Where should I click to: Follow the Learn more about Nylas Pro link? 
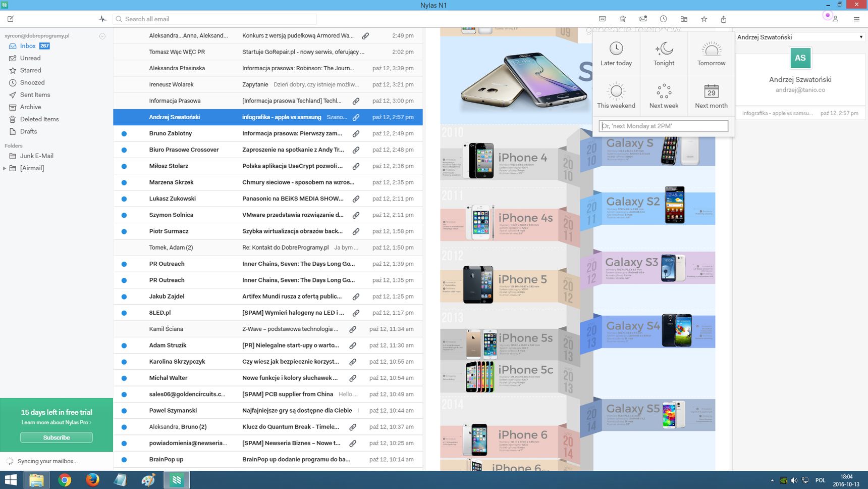pyautogui.click(x=57, y=422)
